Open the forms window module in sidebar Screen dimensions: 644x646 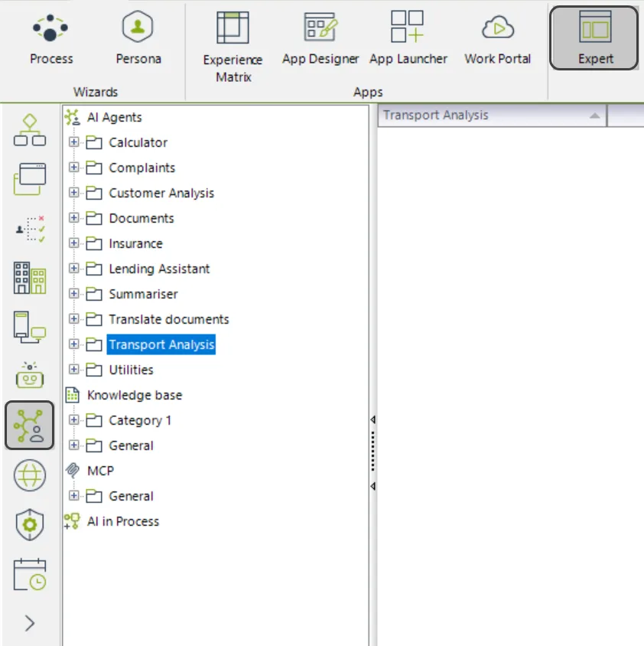pos(30,179)
